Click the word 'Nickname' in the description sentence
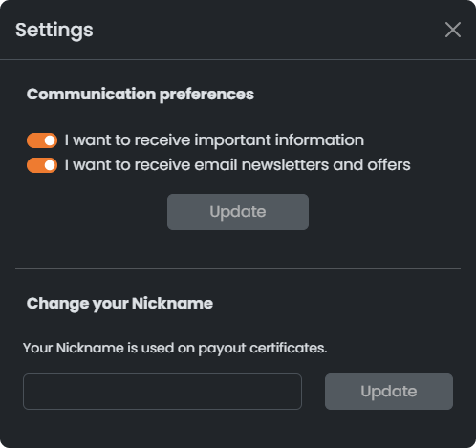 click(x=90, y=348)
